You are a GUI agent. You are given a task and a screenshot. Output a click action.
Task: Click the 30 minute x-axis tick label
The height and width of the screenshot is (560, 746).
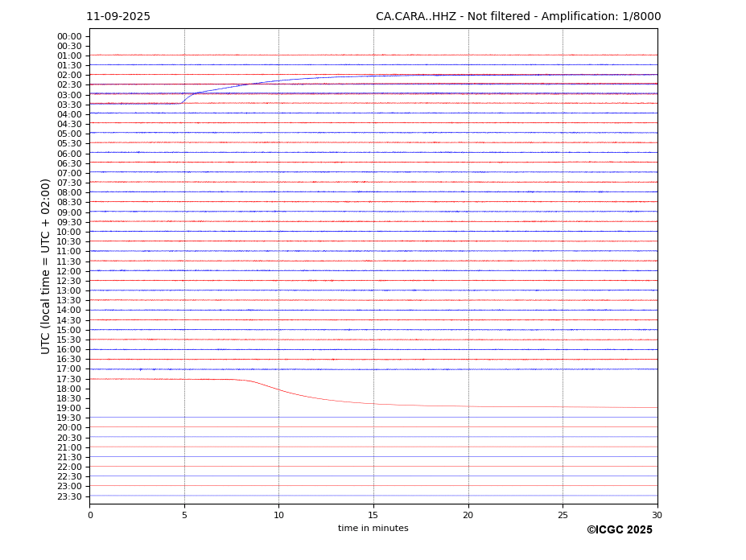[657, 515]
